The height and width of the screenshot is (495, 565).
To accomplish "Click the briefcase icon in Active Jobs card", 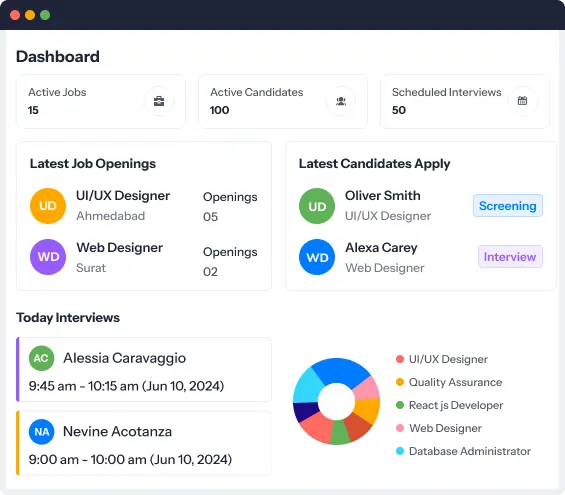I will coord(159,101).
